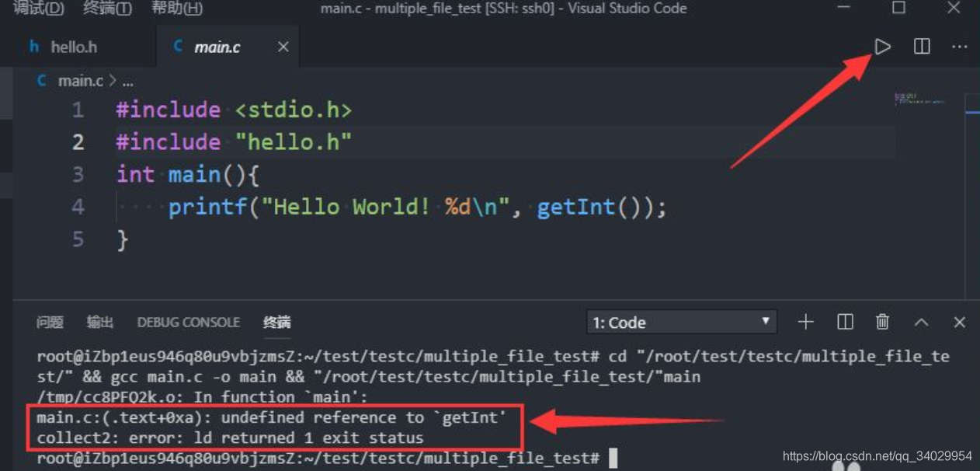The height and width of the screenshot is (471, 980).
Task: Click the "/tmp/cc8PFQ2k.o: In function `main':" line
Action: point(203,397)
